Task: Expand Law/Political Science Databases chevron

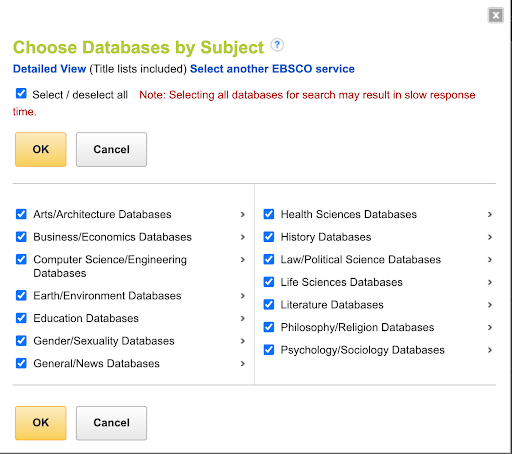Action: click(490, 259)
